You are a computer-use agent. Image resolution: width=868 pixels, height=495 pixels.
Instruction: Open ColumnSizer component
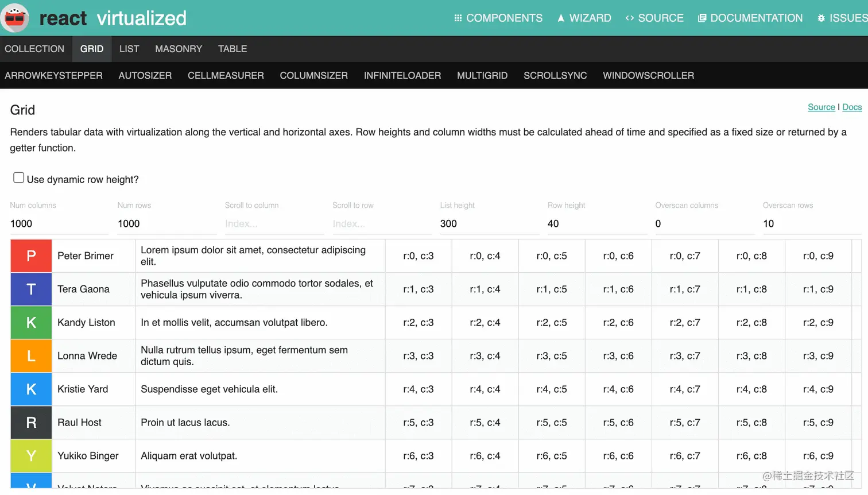[314, 75]
